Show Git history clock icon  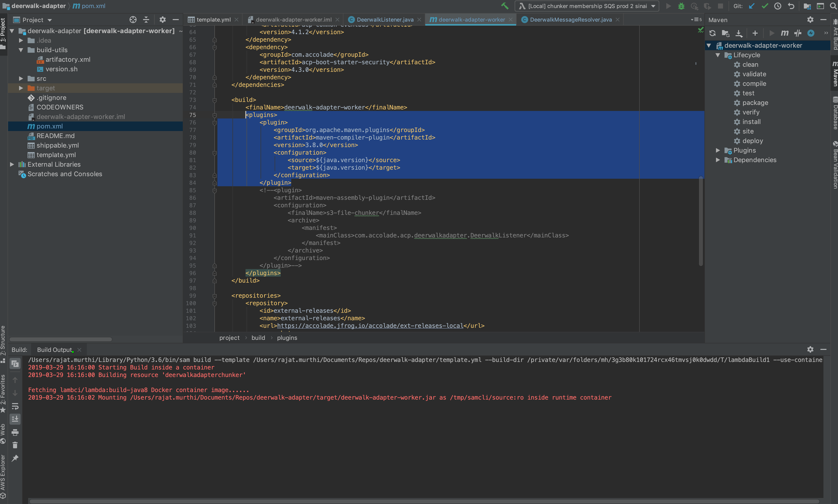(x=777, y=6)
